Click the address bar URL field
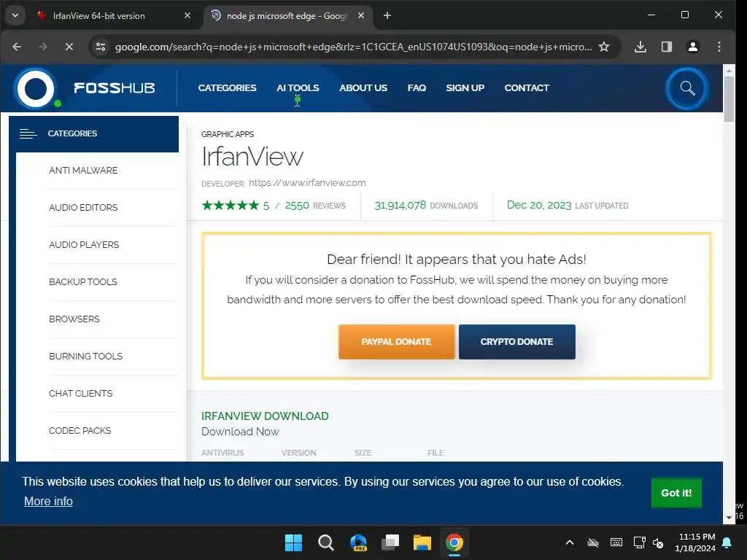Image resolution: width=747 pixels, height=560 pixels. [353, 47]
